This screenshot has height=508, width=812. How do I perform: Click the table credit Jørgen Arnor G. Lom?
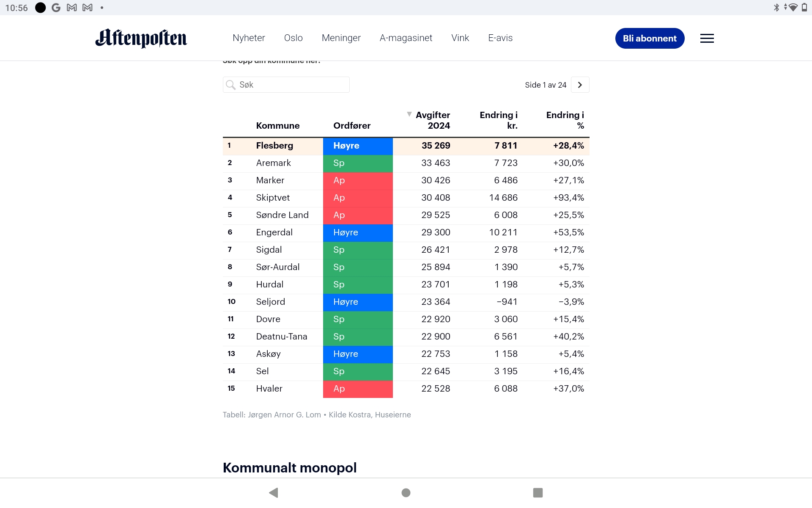click(284, 415)
